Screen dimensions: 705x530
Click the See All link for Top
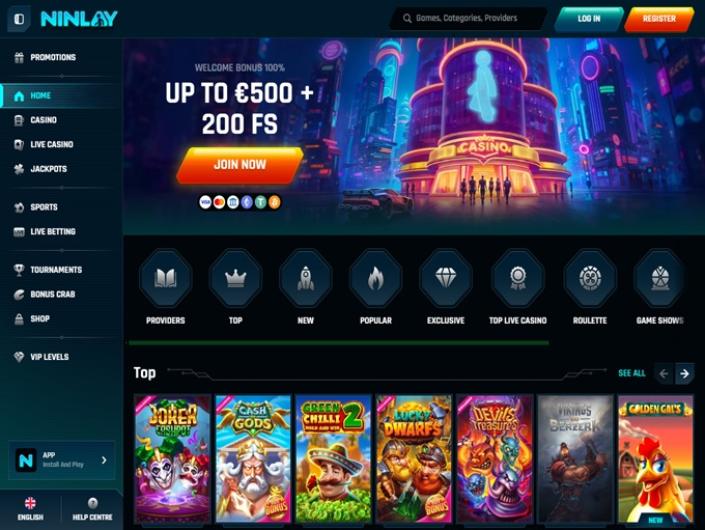pos(632,373)
